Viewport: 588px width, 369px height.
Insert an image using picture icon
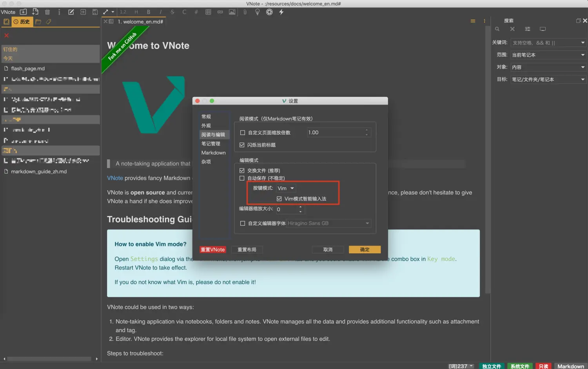232,12
